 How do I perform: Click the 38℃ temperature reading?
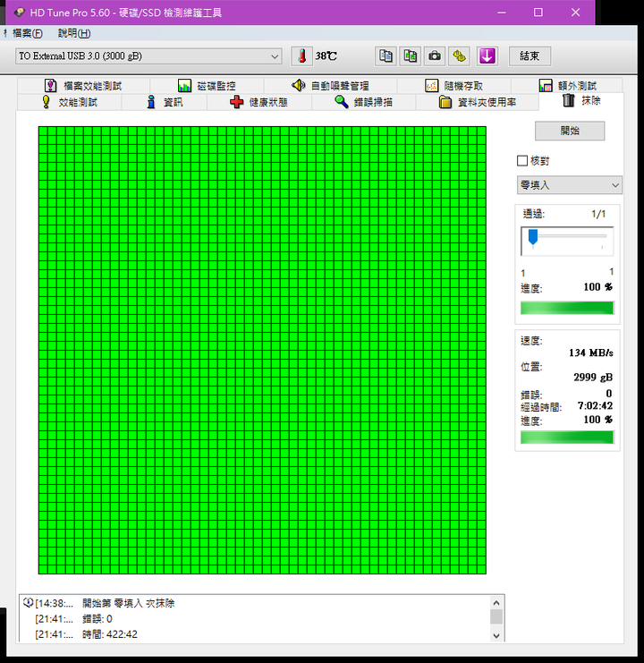tap(326, 55)
